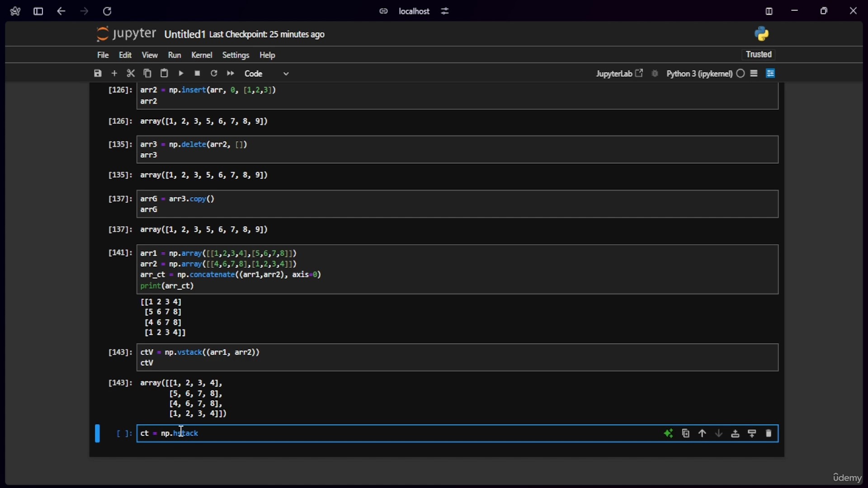Open the site settings sliders icon

(445, 11)
